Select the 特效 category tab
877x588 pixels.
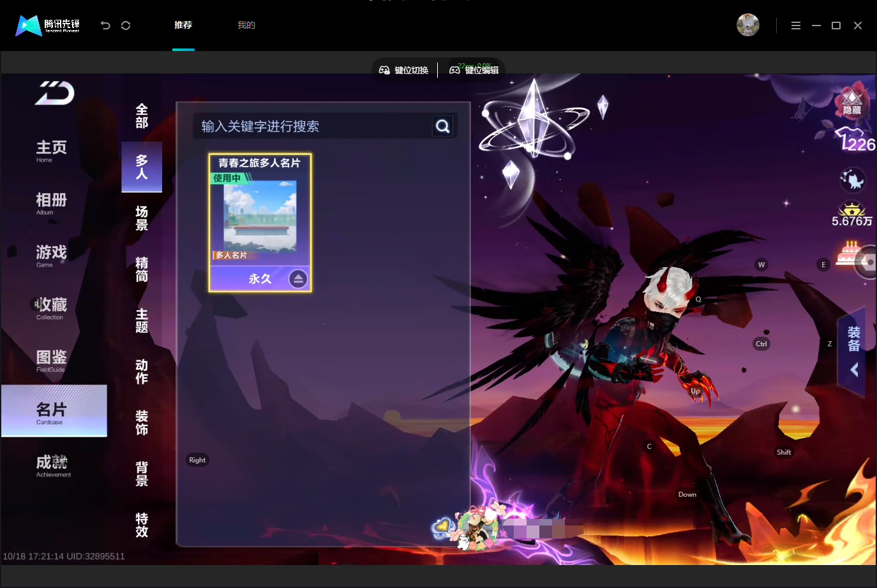(142, 526)
